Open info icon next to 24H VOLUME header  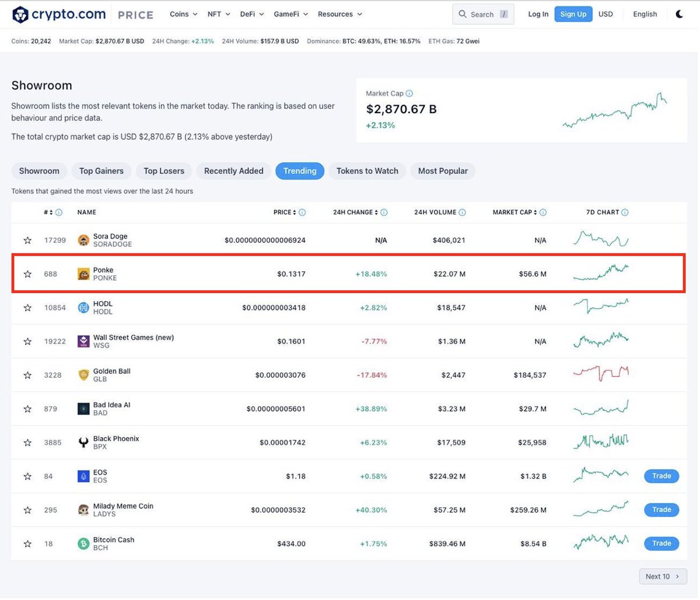[462, 212]
